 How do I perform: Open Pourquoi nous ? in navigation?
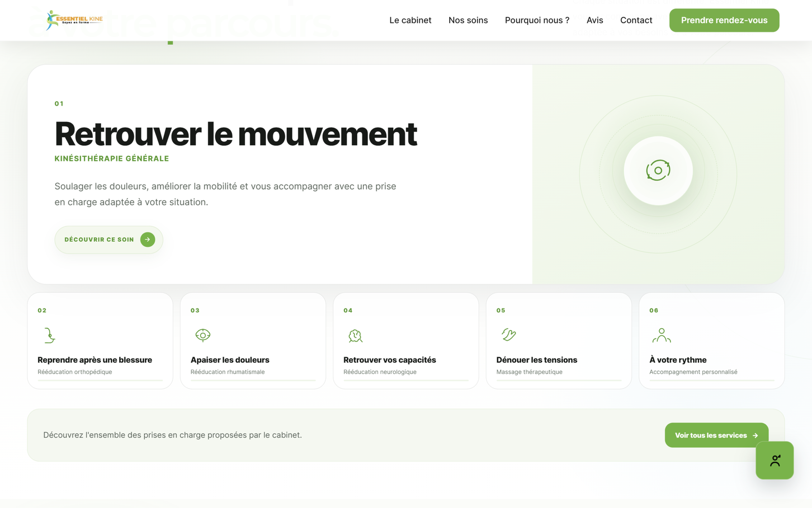(x=537, y=20)
